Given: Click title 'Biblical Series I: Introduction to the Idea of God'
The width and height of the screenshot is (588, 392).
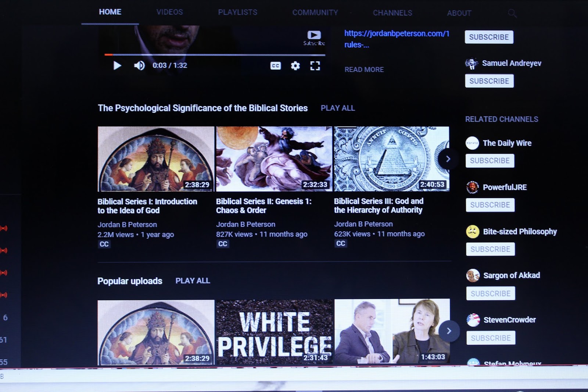Looking at the screenshot, I should [147, 206].
